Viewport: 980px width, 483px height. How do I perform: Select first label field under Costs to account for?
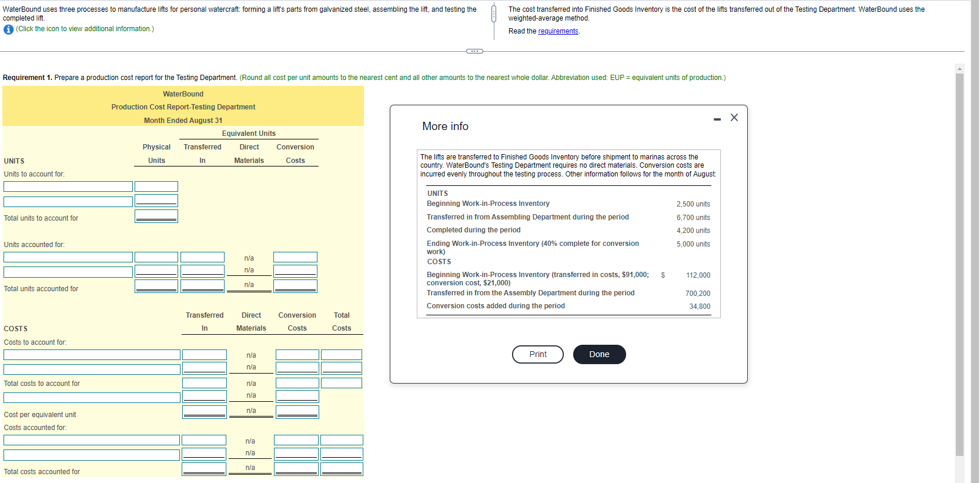pos(92,355)
